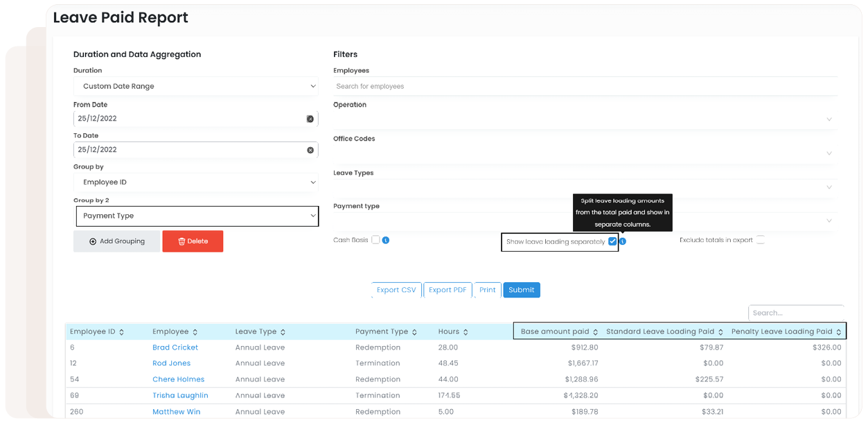
Task: Sort by Employee ID column arrows
Action: pos(122,333)
